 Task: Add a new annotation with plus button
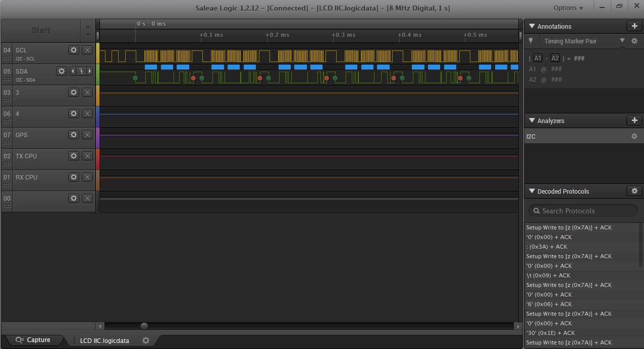[x=634, y=26]
